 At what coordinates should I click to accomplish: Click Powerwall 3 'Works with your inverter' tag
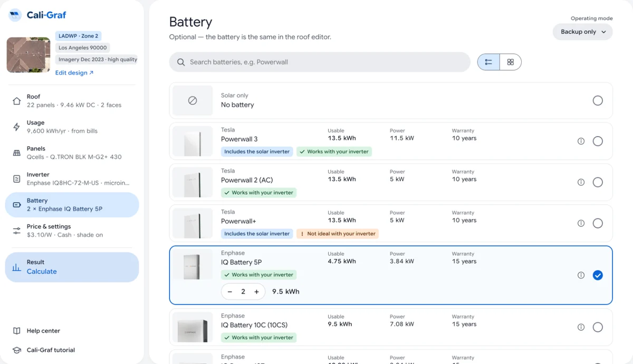(334, 151)
